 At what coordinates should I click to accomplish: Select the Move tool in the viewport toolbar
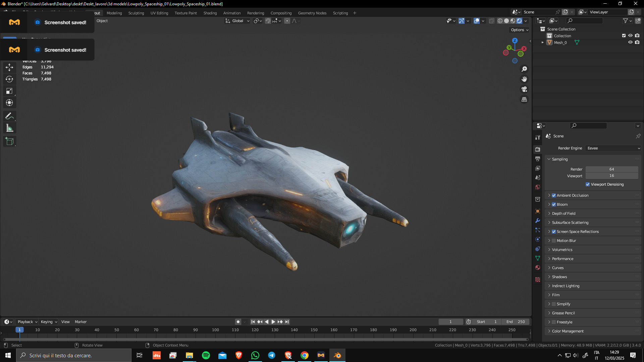point(9,67)
